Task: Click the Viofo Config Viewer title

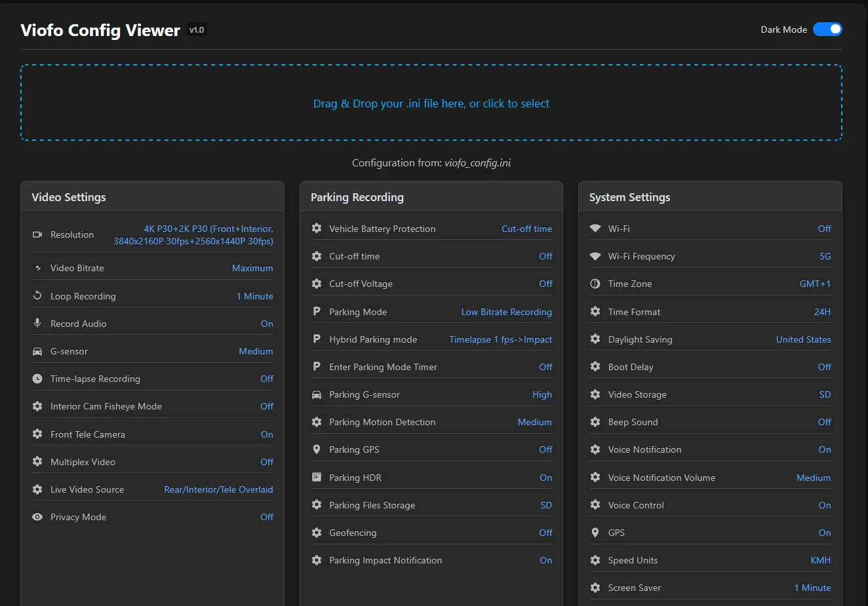Action: tap(100, 30)
